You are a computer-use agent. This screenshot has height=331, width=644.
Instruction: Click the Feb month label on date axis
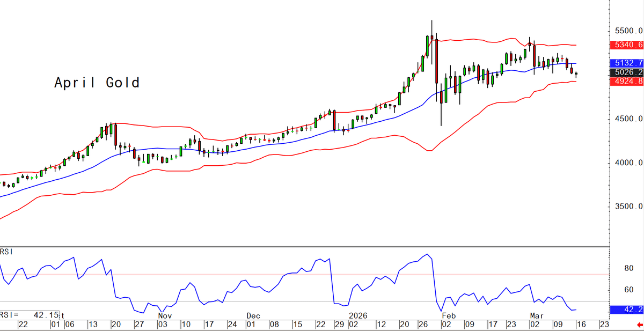[449, 316]
